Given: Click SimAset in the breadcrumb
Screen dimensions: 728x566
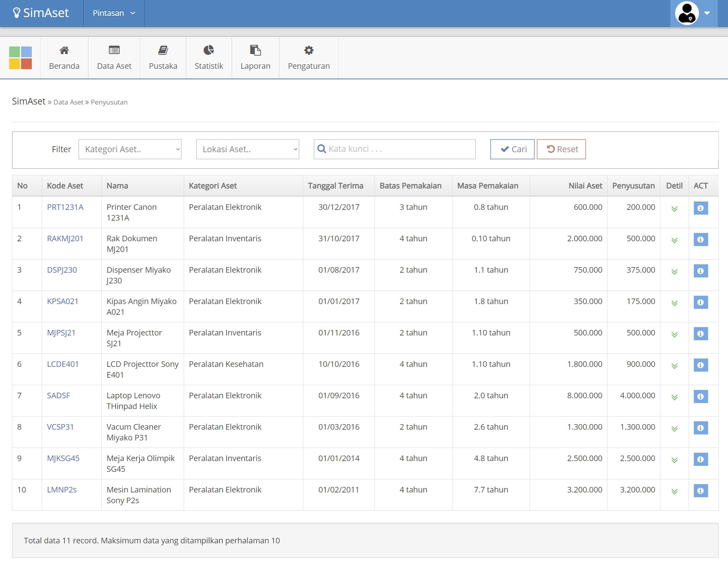Looking at the screenshot, I should [x=29, y=101].
